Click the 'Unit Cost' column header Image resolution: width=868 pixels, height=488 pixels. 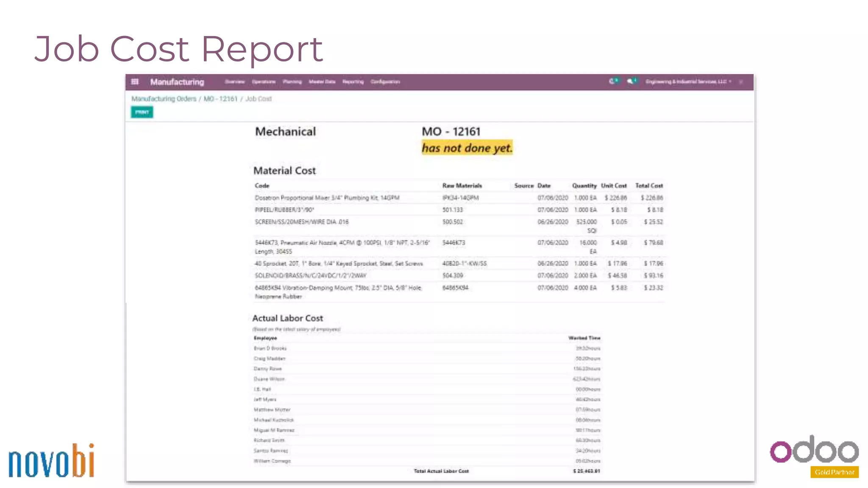click(614, 186)
